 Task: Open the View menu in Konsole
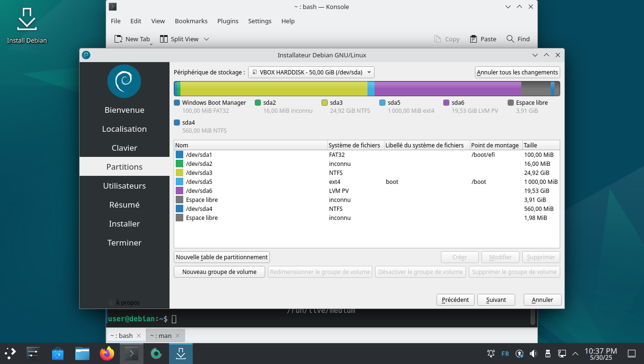[158, 21]
